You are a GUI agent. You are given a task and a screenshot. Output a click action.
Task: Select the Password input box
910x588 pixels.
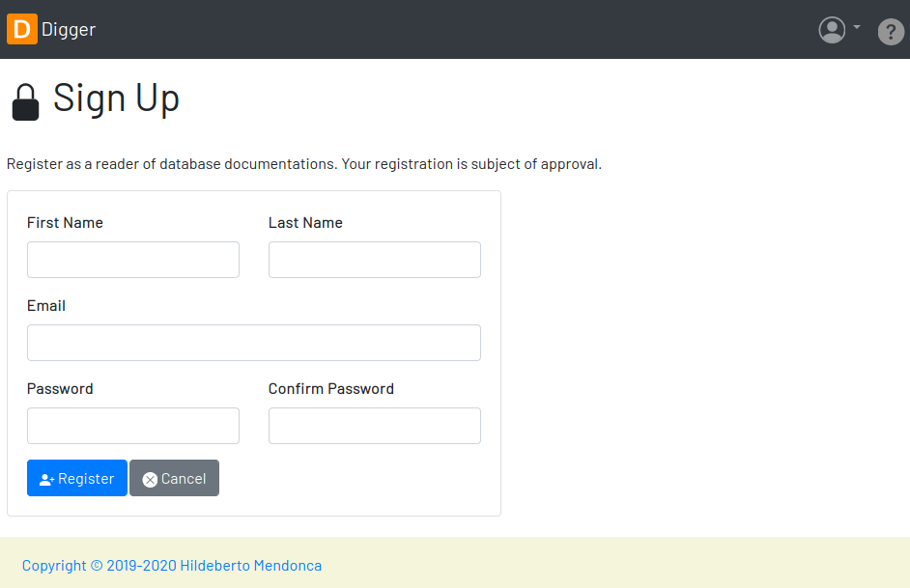tap(133, 426)
